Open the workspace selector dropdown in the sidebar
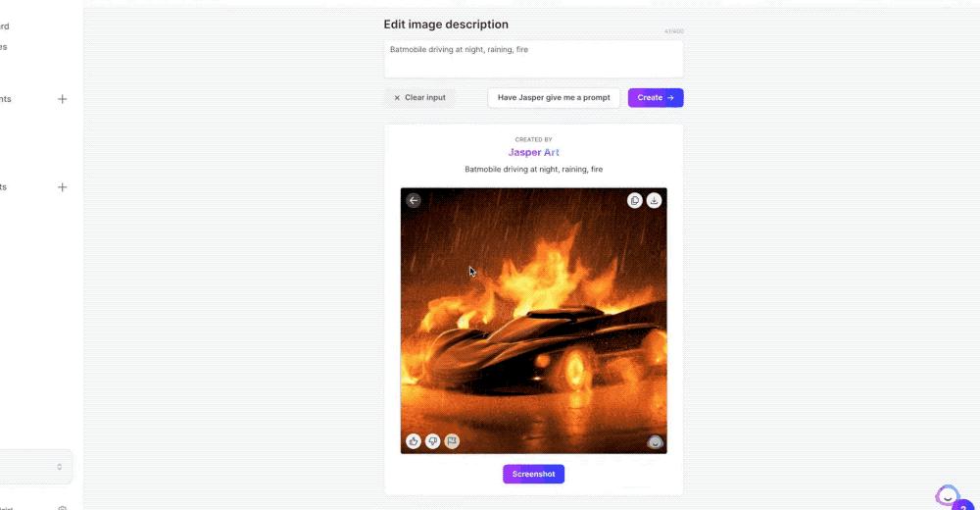 (35, 467)
